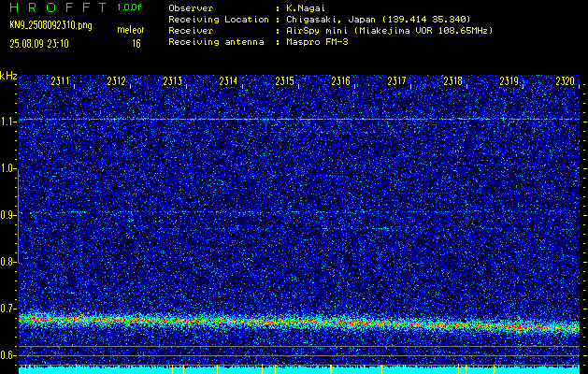588x374 pixels.
Task: Click the timestamp 25.08.09 23:10
Action: pyautogui.click(x=39, y=44)
